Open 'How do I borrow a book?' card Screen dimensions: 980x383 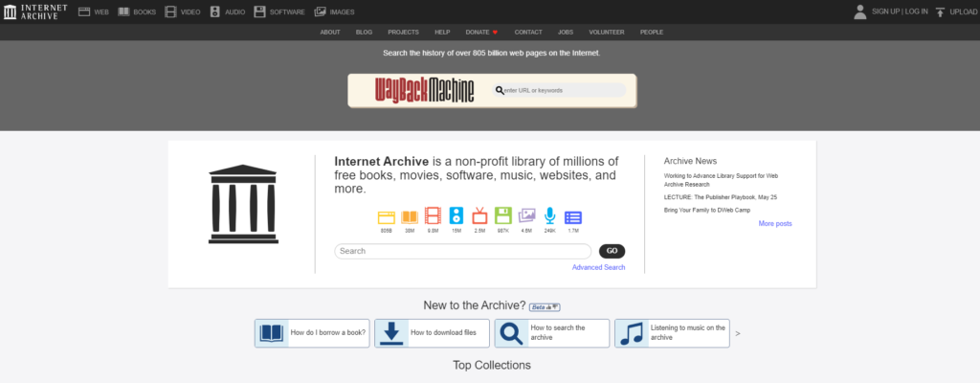[312, 333]
